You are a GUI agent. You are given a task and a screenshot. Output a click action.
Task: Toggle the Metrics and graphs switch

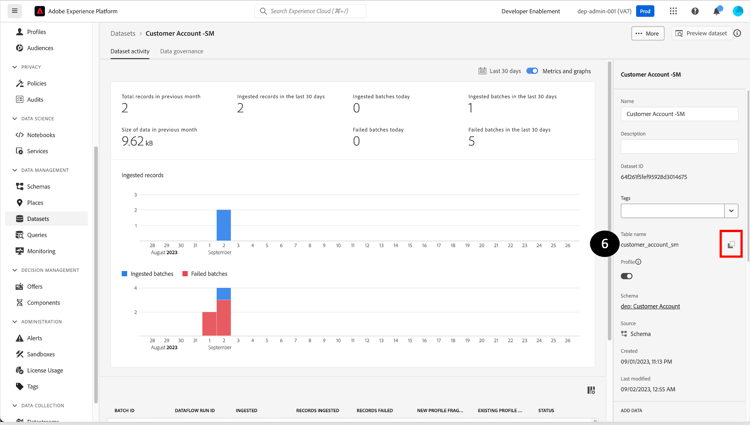point(532,71)
